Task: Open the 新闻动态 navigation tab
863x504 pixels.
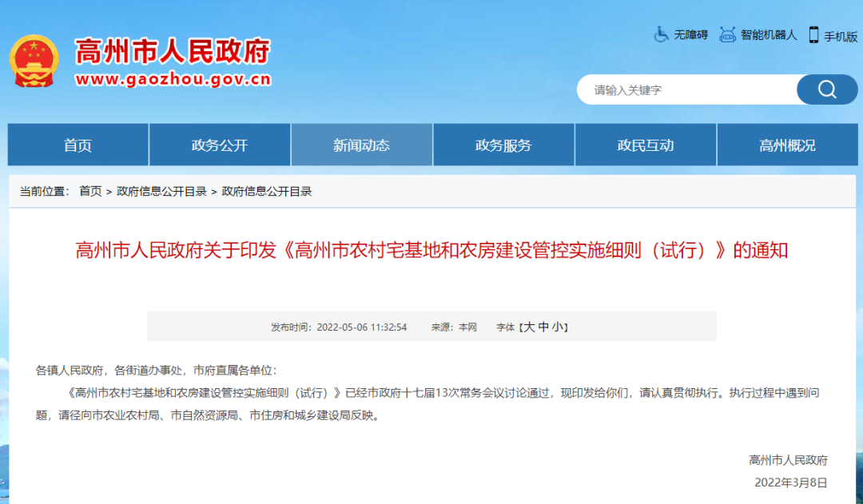Action: pyautogui.click(x=362, y=145)
